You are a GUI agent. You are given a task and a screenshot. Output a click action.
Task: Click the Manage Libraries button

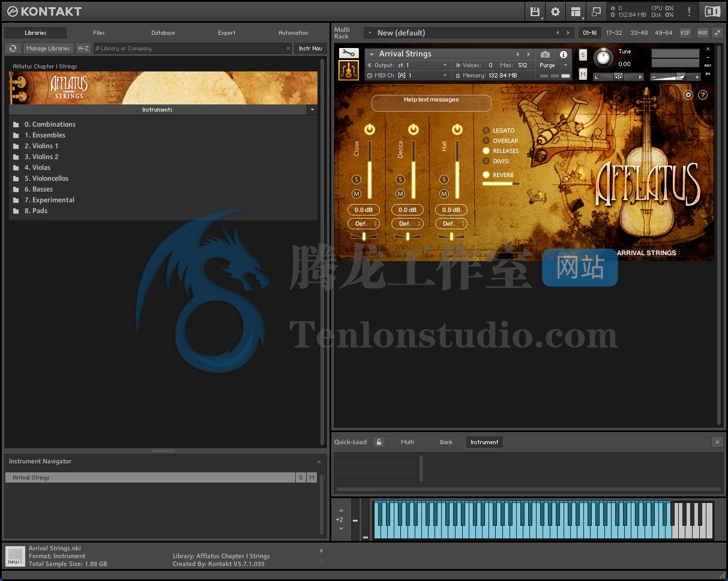49,48
